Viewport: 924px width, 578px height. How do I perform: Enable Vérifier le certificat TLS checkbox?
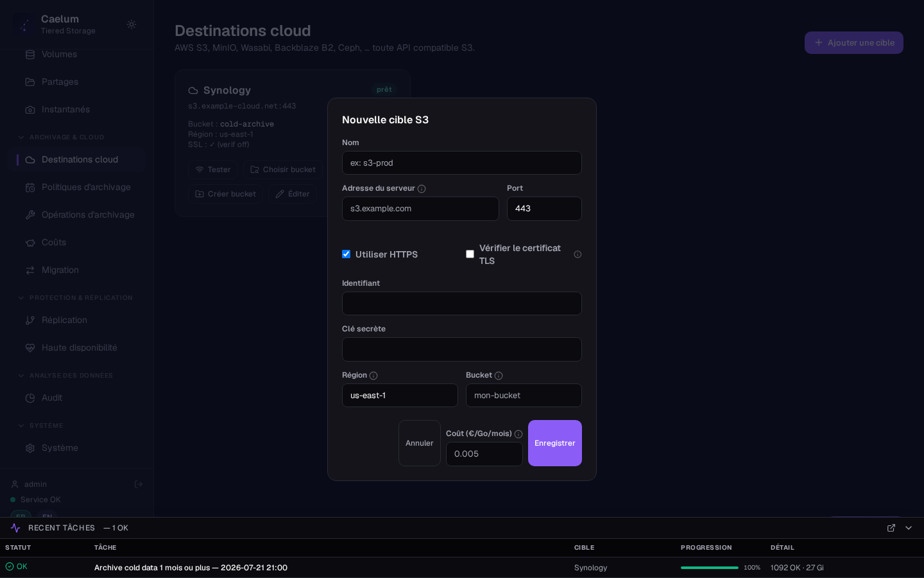470,254
